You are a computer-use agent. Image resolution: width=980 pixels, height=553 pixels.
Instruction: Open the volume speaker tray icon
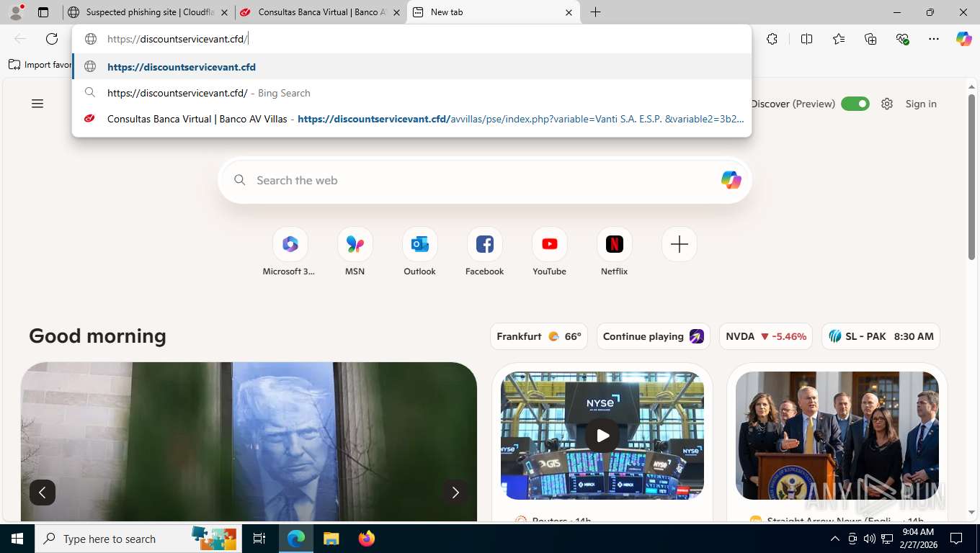pos(870,539)
